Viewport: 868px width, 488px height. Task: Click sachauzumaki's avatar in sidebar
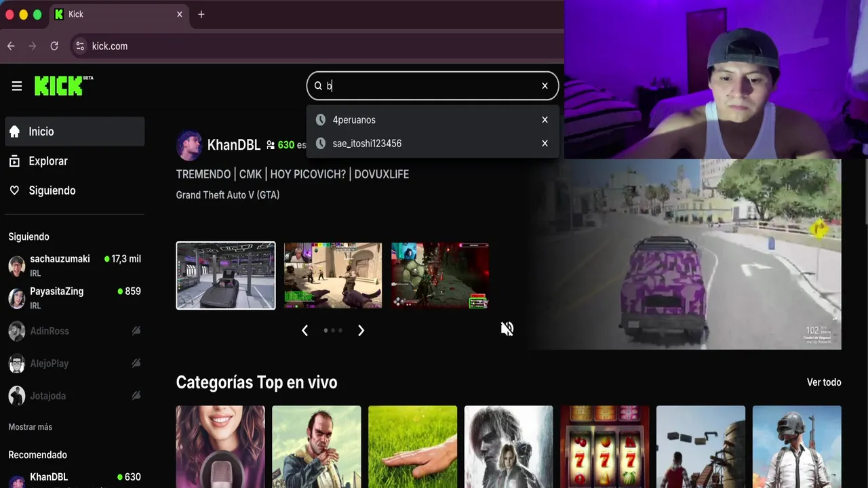tap(17, 266)
